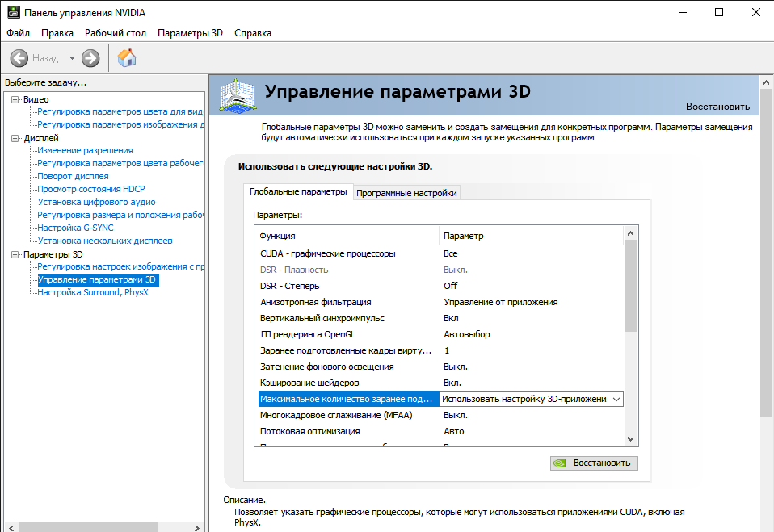The width and height of the screenshot is (774, 532).
Task: Open the Справка menu
Action: pyautogui.click(x=253, y=33)
